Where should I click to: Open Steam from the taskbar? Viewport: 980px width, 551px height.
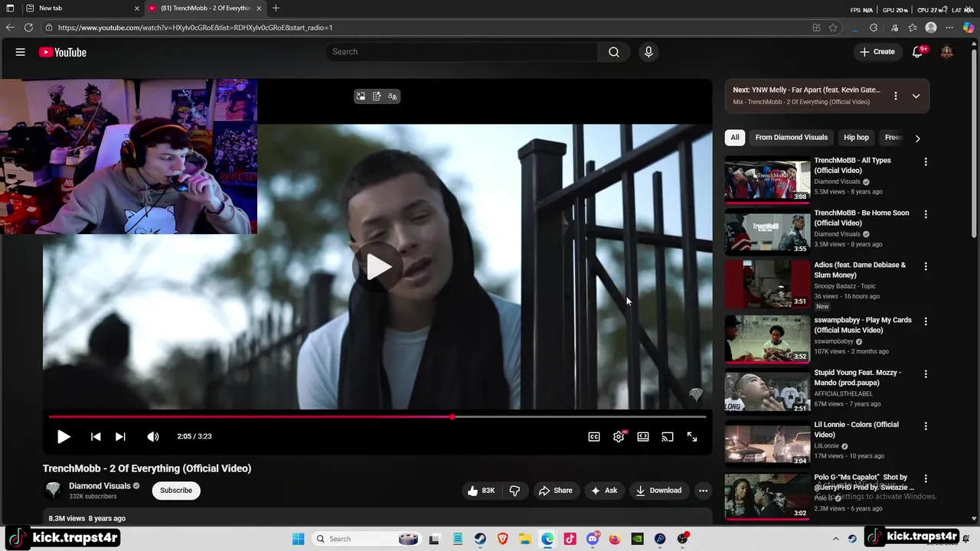pos(480,539)
